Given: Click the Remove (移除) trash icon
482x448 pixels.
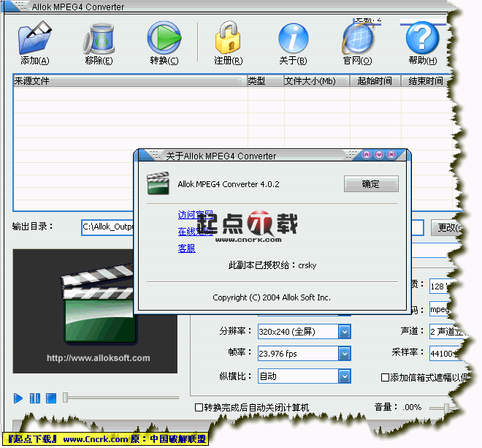Looking at the screenshot, I should 99,39.
